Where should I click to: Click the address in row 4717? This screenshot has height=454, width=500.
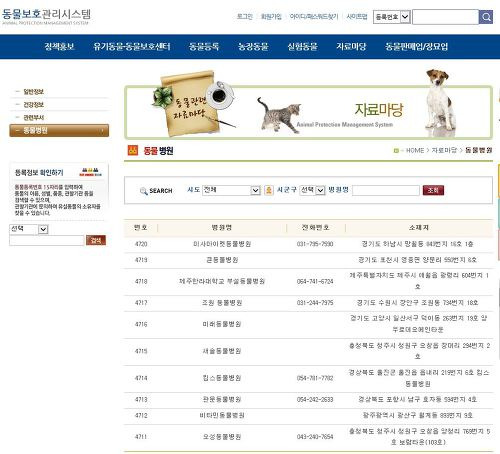(x=418, y=303)
